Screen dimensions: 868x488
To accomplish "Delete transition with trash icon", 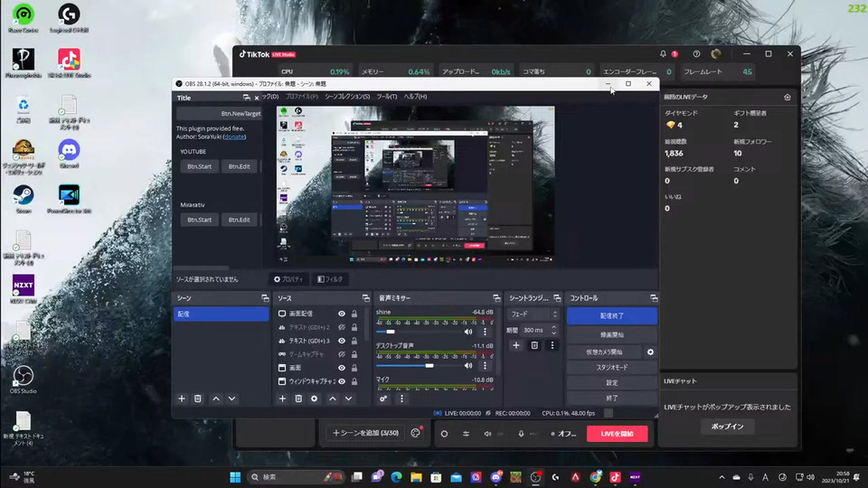I will point(534,345).
